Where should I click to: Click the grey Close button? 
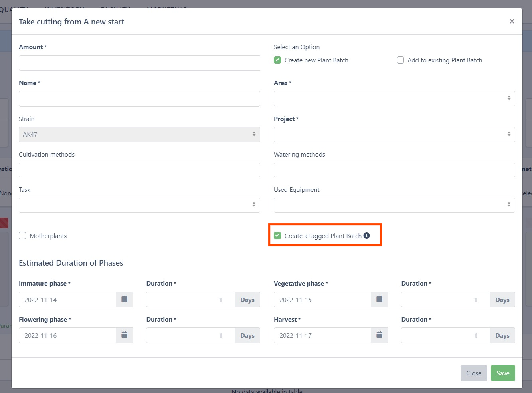point(473,373)
